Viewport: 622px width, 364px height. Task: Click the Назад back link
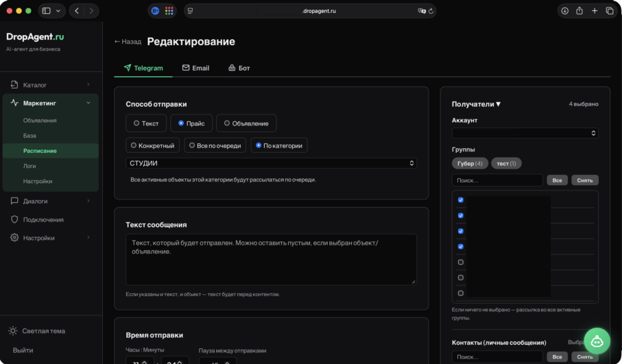coord(128,42)
